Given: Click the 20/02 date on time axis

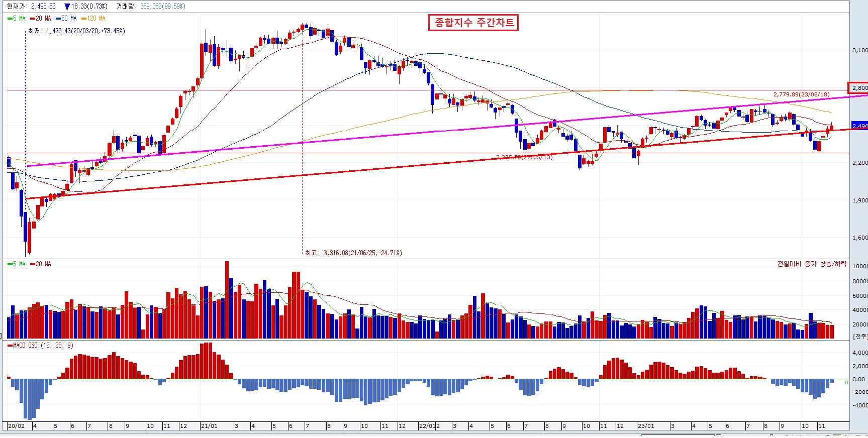Looking at the screenshot, I should [x=16, y=426].
